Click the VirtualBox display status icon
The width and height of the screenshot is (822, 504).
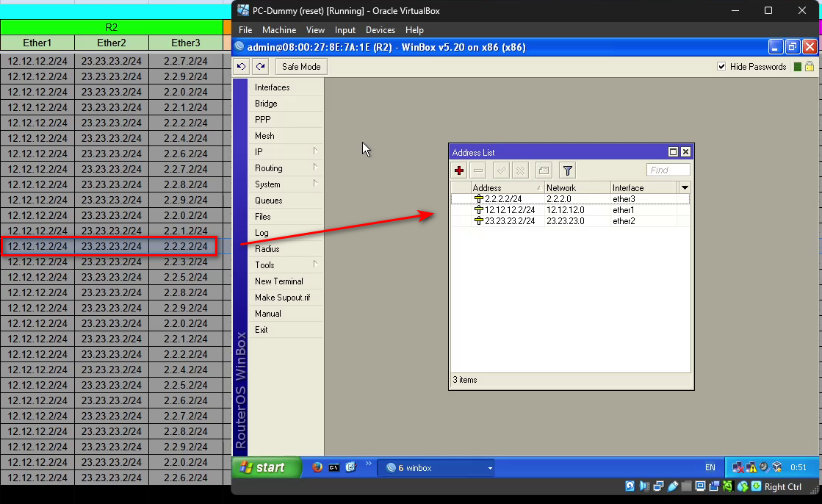(x=700, y=486)
